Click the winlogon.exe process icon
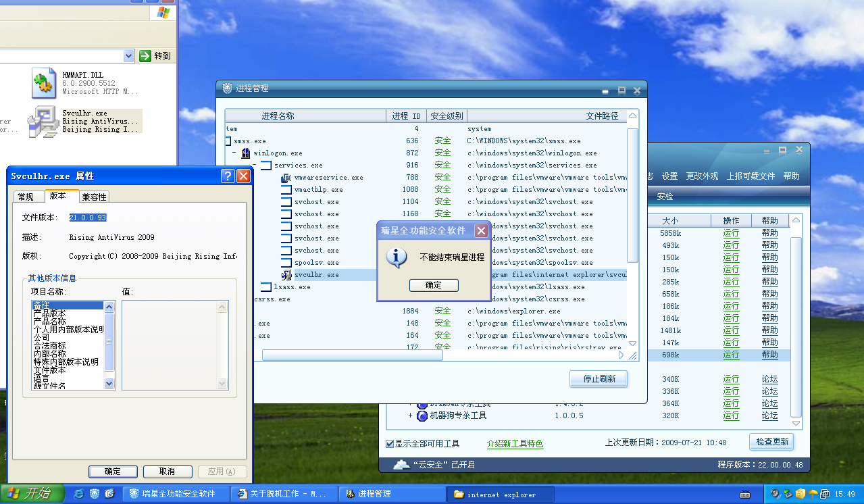 [x=246, y=153]
